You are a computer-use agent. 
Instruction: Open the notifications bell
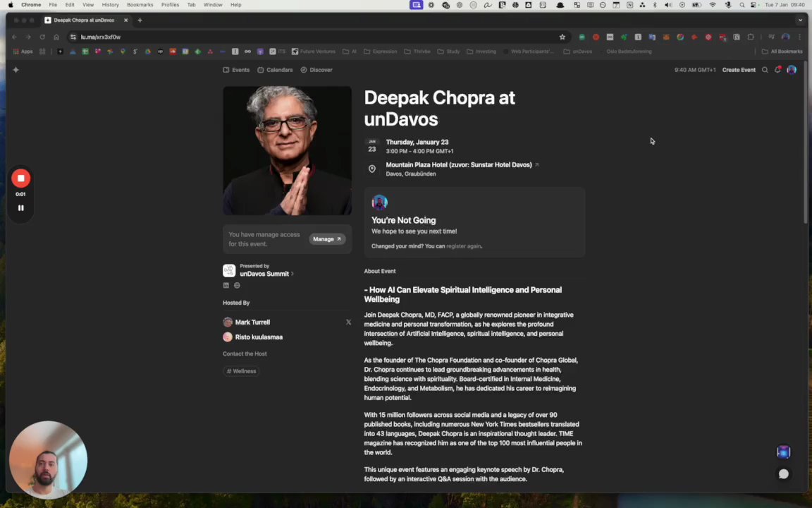coord(778,69)
